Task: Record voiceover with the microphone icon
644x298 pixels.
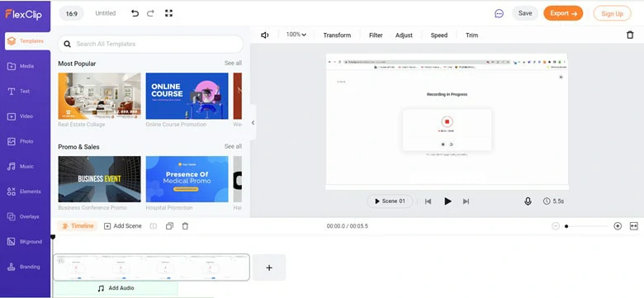Action: click(528, 201)
